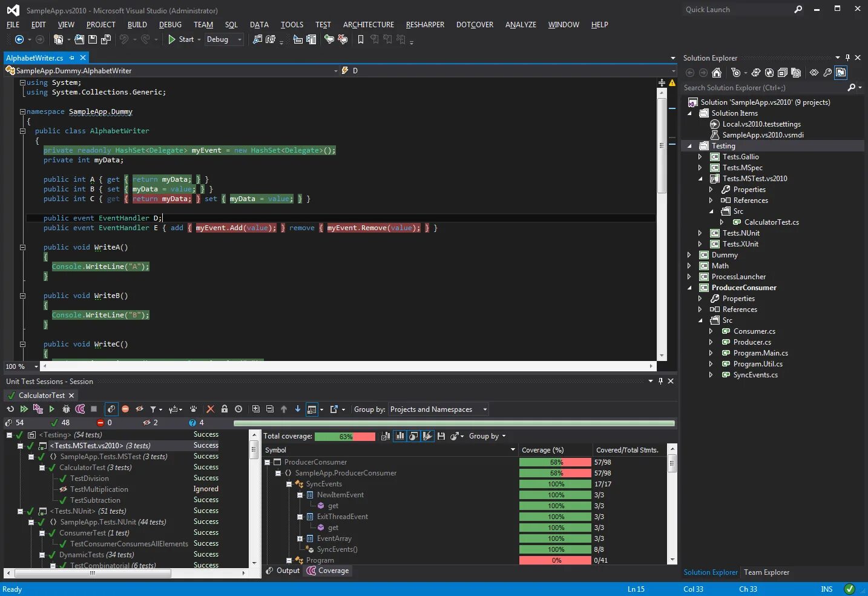868x596 pixels.
Task: Open coverage panel Group by dropdown
Action: tap(488, 436)
